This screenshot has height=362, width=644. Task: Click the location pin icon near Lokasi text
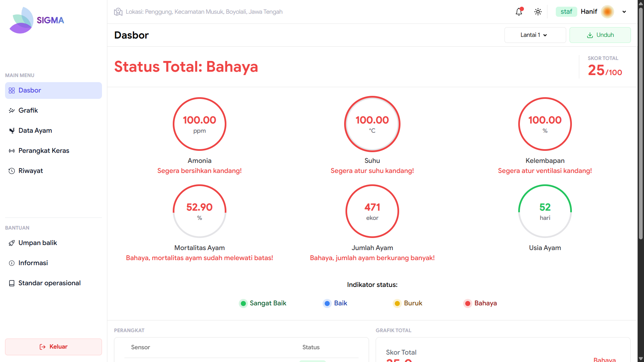[118, 11]
